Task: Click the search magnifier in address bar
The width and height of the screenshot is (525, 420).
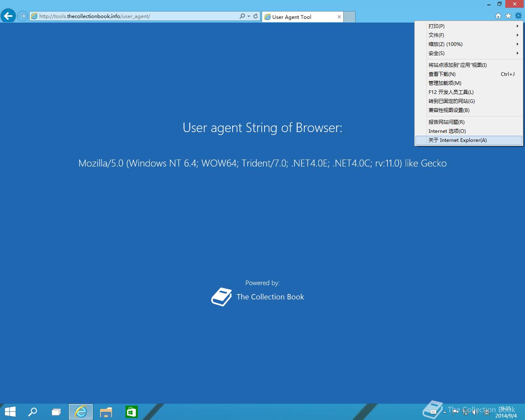Action: click(242, 16)
